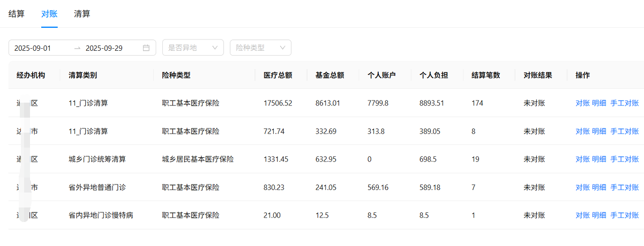
Task: Click 手工对账 for 省内异地门诊慢特病 row
Action: 624,216
